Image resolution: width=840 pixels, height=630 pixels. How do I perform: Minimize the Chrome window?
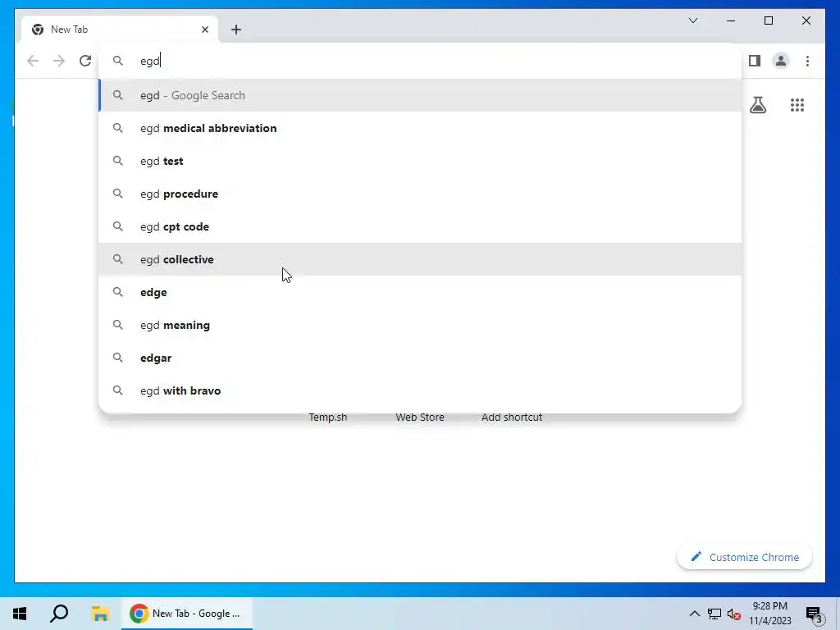731,21
